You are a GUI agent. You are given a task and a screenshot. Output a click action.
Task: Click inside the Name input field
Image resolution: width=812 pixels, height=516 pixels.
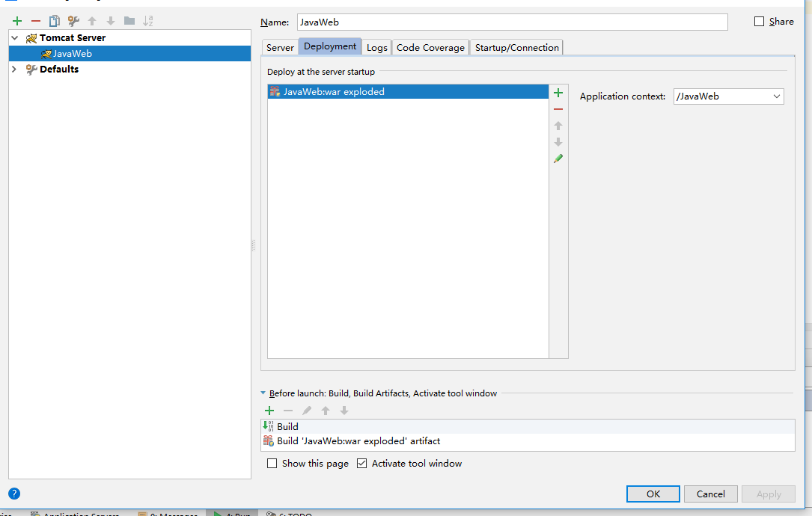coord(512,22)
